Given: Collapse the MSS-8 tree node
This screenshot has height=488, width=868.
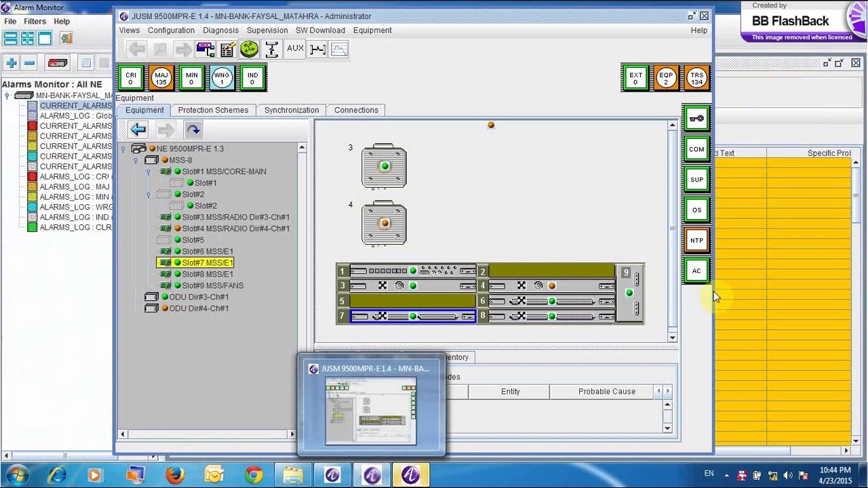Looking at the screenshot, I should click(136, 161).
